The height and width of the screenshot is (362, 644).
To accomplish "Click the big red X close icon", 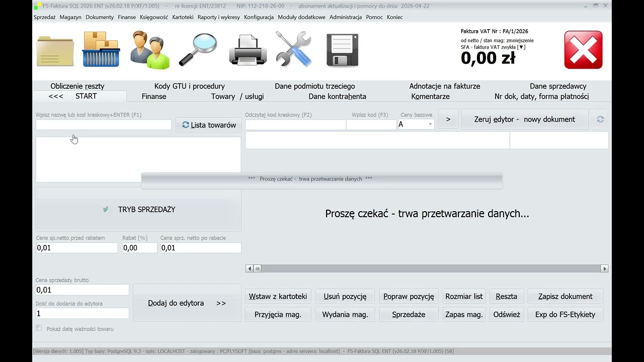I will click(x=583, y=50).
